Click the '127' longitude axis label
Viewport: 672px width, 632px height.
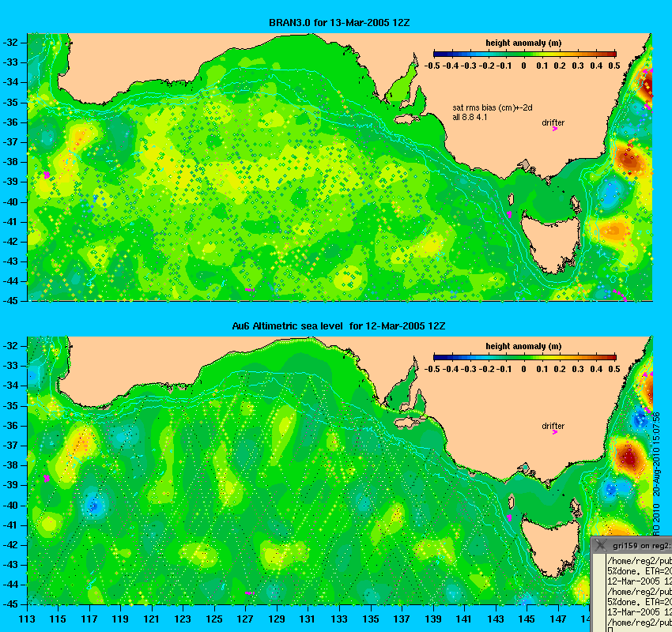click(x=246, y=619)
